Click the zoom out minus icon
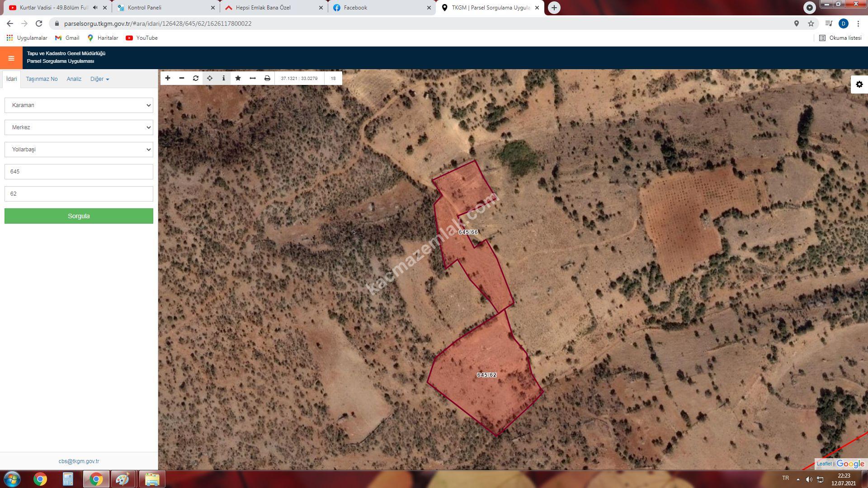Screen dimensions: 868x488 [182, 78]
